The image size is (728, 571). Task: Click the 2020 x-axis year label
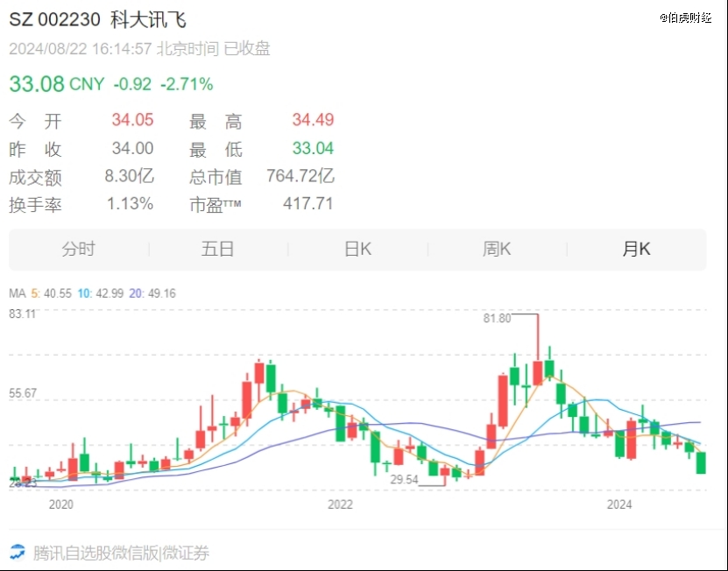61,504
